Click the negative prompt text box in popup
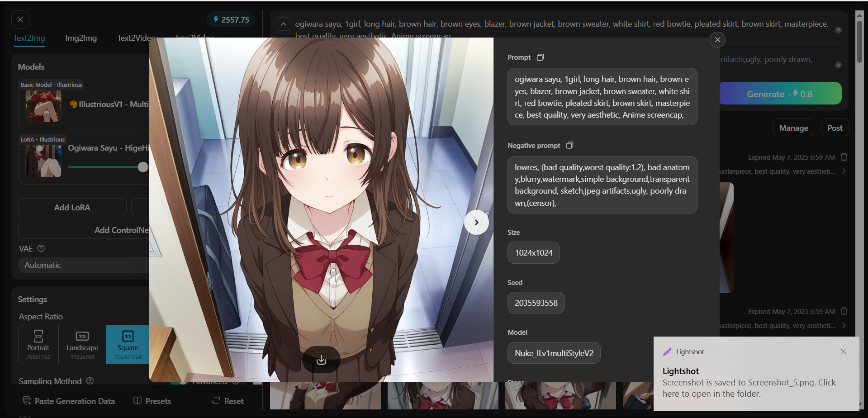The image size is (868, 418). point(602,185)
